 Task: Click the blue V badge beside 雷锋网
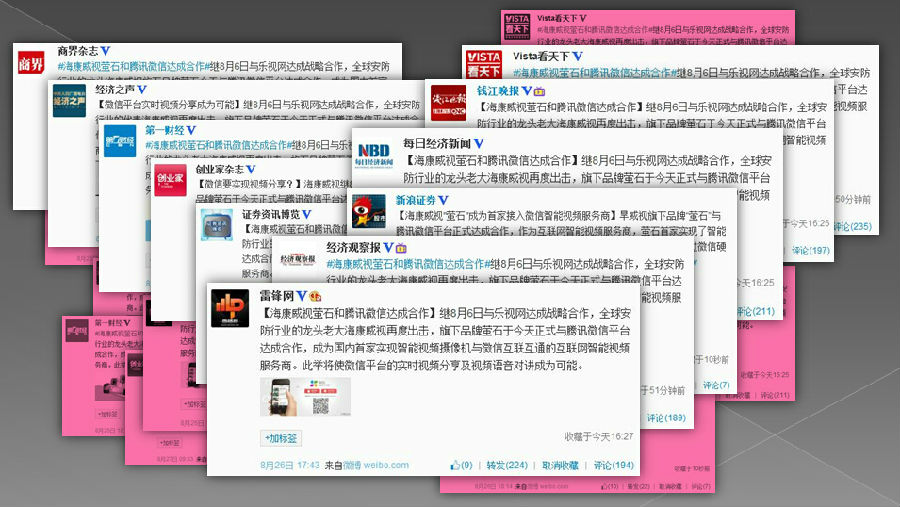pyautogui.click(x=301, y=296)
